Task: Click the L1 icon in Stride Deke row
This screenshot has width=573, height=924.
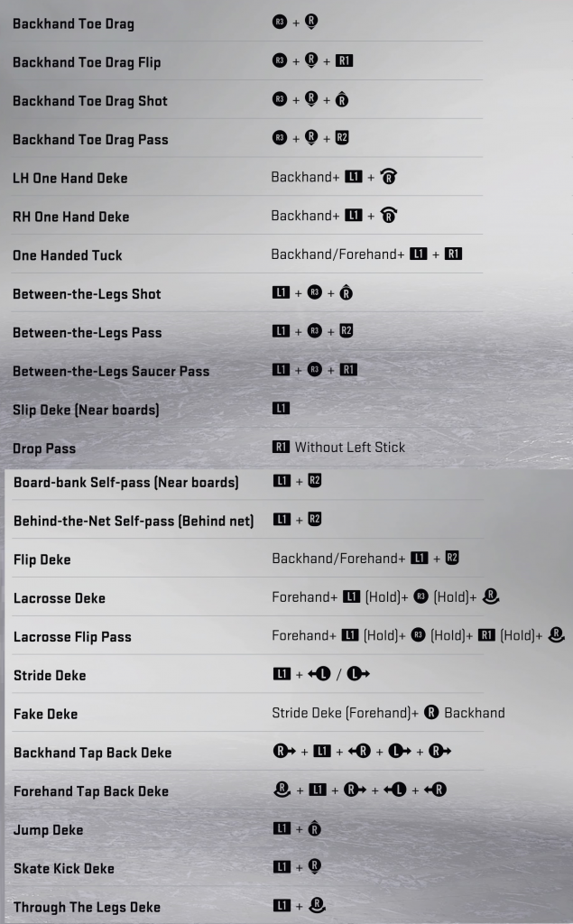Action: click(282, 674)
